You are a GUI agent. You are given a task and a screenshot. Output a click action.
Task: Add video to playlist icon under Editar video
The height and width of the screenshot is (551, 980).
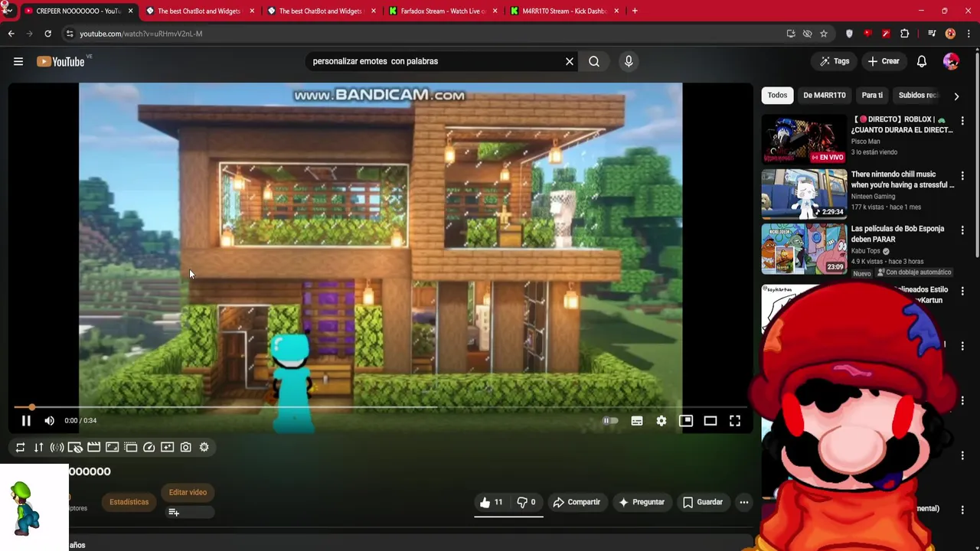click(174, 513)
